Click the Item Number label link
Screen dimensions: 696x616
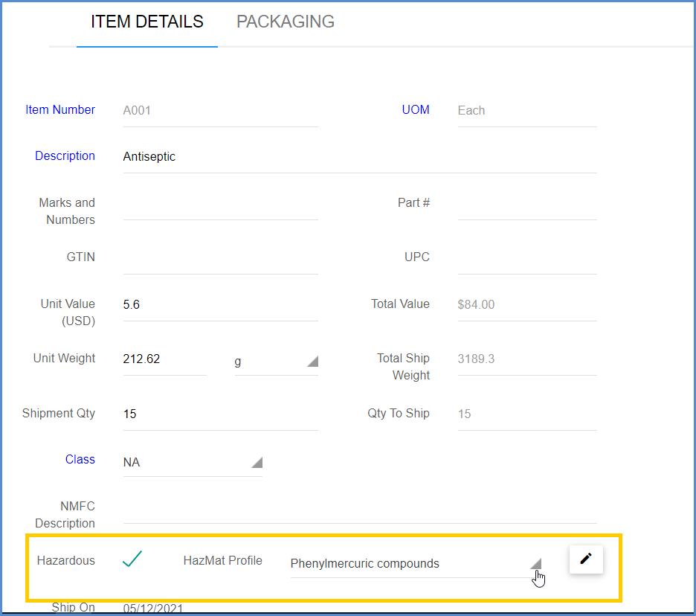(x=60, y=109)
